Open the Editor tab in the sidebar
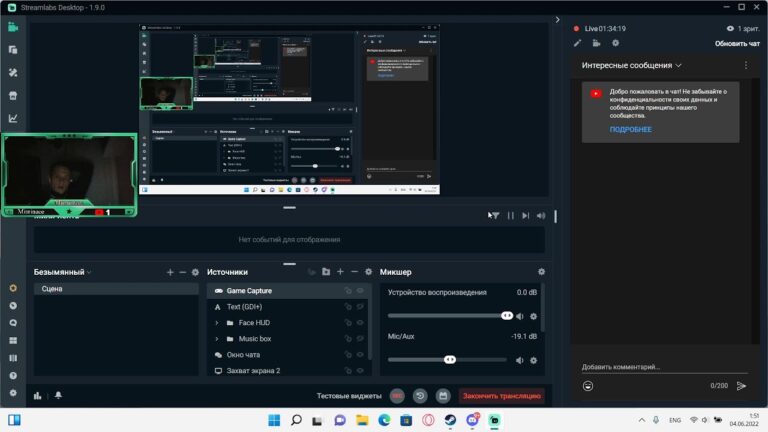Screen dimensions: 768x432 [13, 27]
